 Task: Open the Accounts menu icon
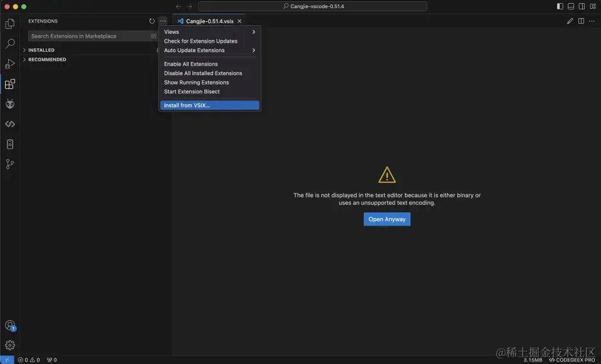pyautogui.click(x=10, y=326)
